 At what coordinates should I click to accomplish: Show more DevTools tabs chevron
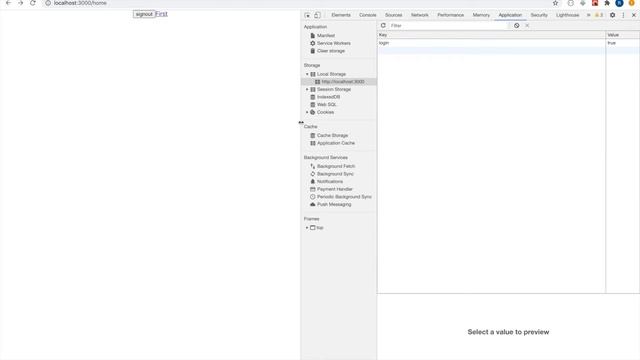(588, 15)
